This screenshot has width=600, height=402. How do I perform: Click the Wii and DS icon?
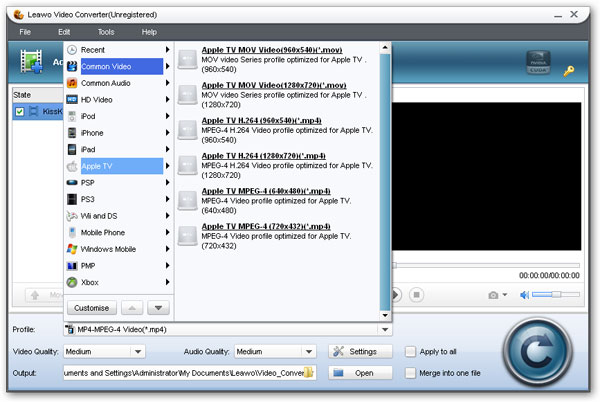72,216
